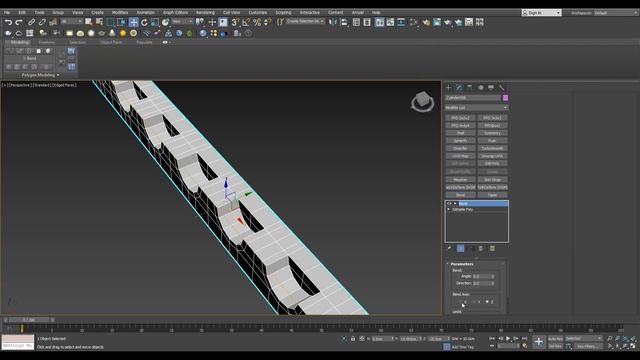This screenshot has height=360, width=640.
Task: Activate the Select and Scale tool
Action: click(x=155, y=22)
